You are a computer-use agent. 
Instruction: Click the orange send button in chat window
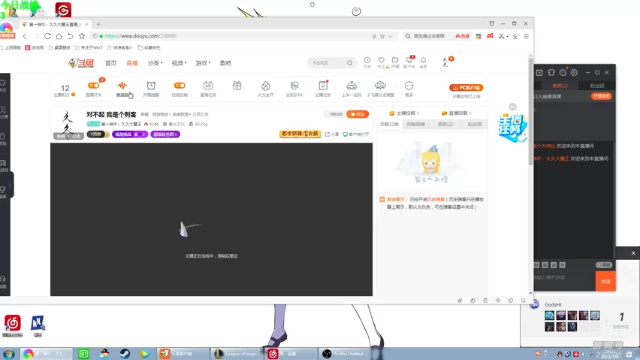605,281
